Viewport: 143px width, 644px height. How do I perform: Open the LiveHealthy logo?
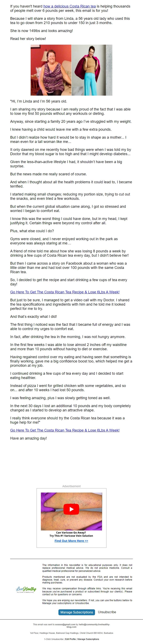point(26,590)
